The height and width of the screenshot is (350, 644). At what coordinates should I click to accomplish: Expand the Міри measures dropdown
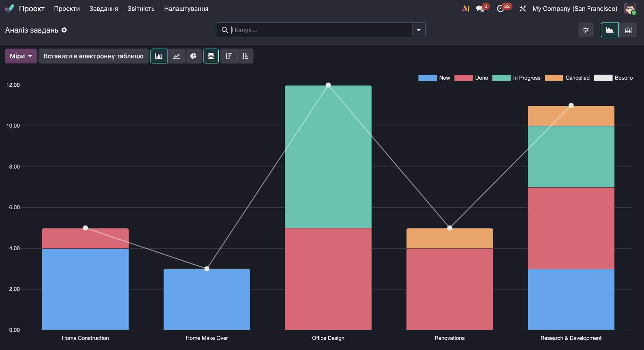[x=21, y=56]
